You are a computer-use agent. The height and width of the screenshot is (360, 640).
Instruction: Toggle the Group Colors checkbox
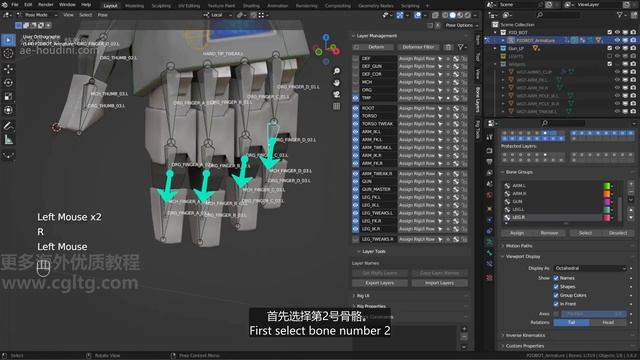pos(556,295)
